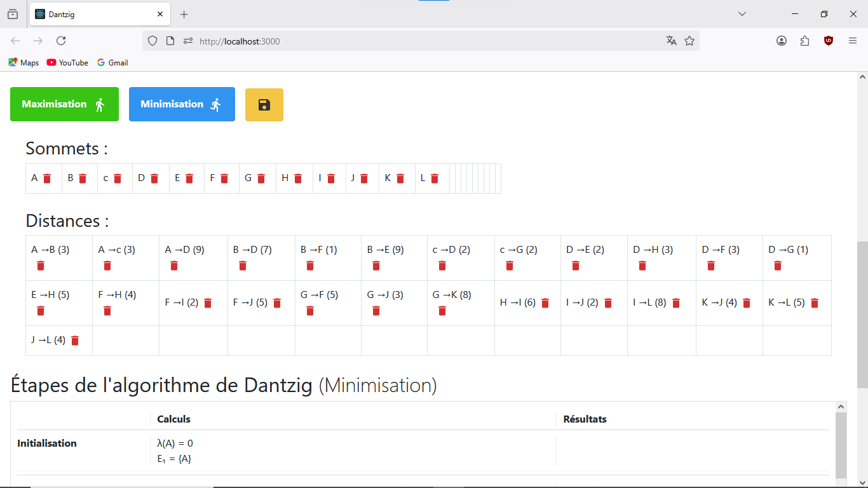The image size is (868, 488).
Task: Run the Maximisation algorithm
Action: click(x=64, y=104)
